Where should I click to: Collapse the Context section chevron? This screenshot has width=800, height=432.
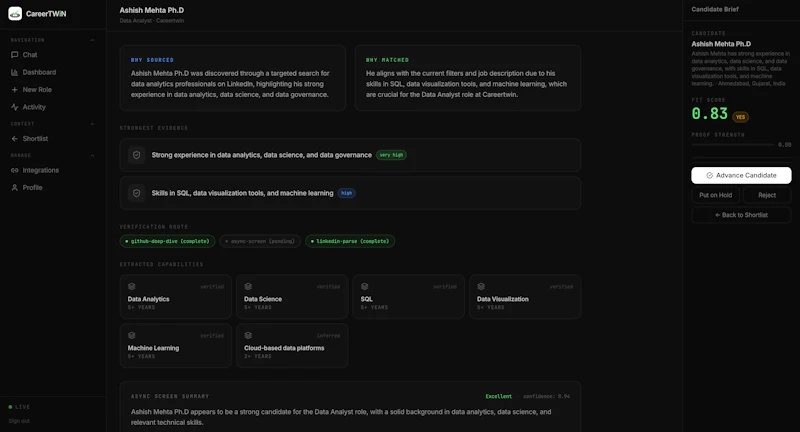[92, 123]
